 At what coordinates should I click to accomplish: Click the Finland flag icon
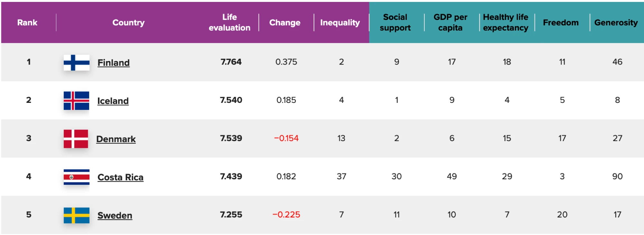pyautogui.click(x=76, y=62)
